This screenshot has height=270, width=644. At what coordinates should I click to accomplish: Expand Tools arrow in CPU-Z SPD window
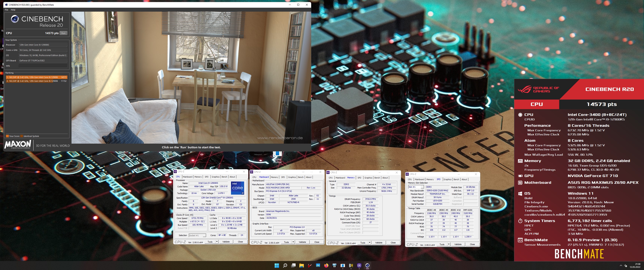(449, 244)
